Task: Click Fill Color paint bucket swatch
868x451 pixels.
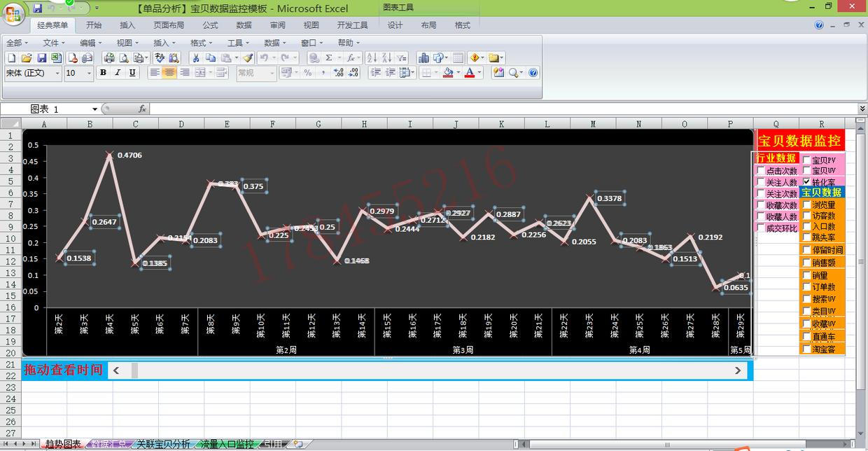Action: (x=448, y=73)
